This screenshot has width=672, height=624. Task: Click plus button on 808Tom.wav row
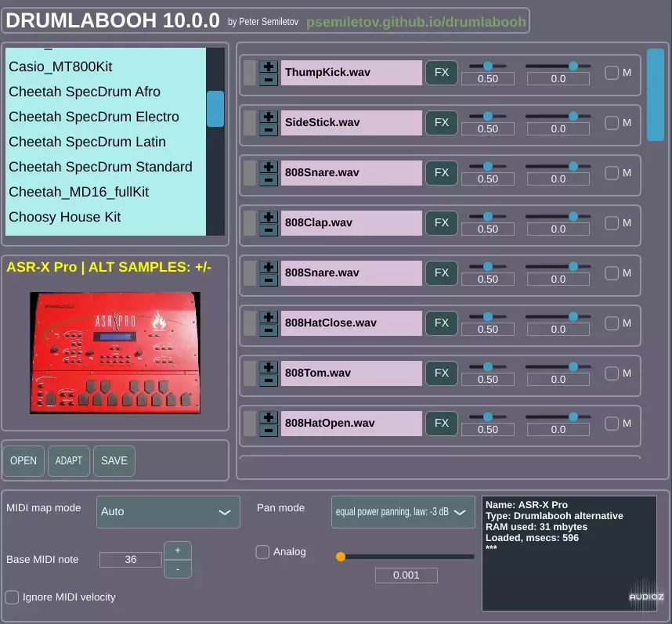pos(269,367)
